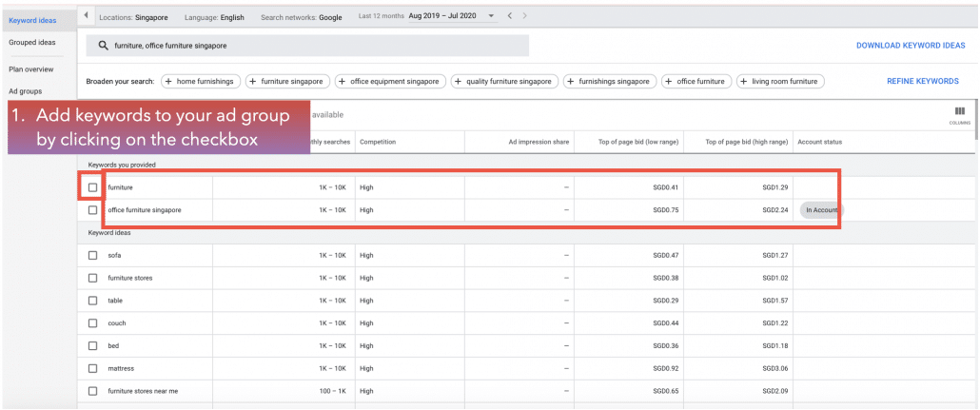
Task: Click the search magnifier icon
Action: click(x=103, y=46)
